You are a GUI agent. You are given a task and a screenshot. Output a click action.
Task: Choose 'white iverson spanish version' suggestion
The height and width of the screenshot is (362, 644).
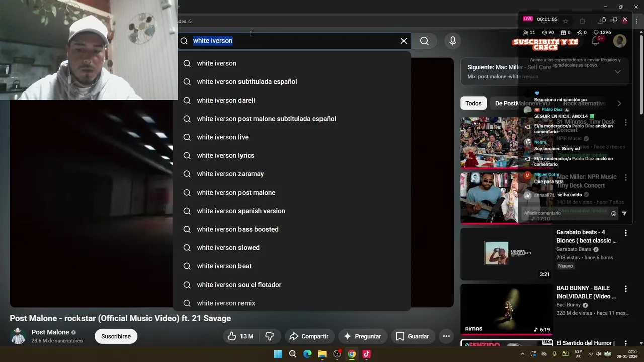(292, 211)
